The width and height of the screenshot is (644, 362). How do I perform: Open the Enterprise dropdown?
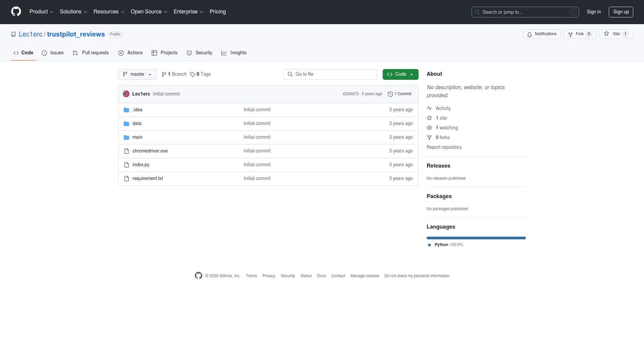point(188,11)
